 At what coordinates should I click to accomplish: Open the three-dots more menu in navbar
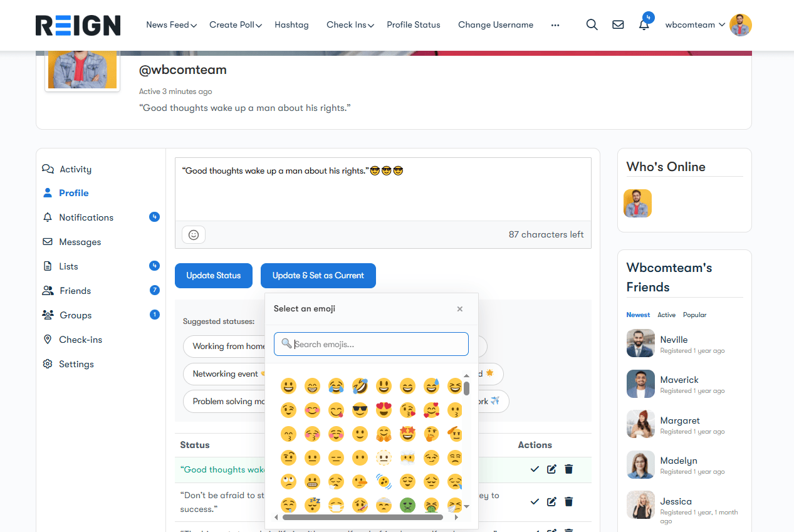(x=555, y=25)
